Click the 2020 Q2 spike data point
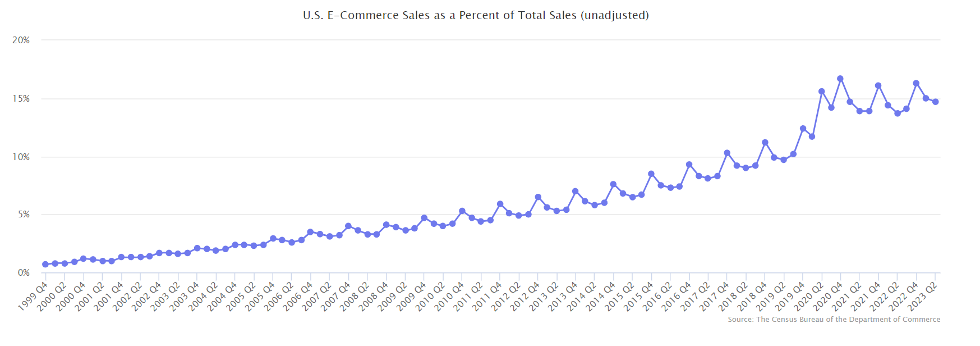The width and height of the screenshot is (980, 346). [821, 92]
